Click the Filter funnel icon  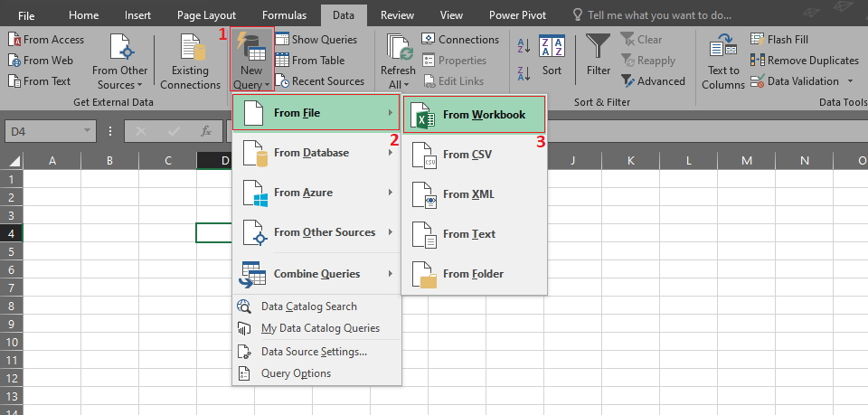point(598,54)
